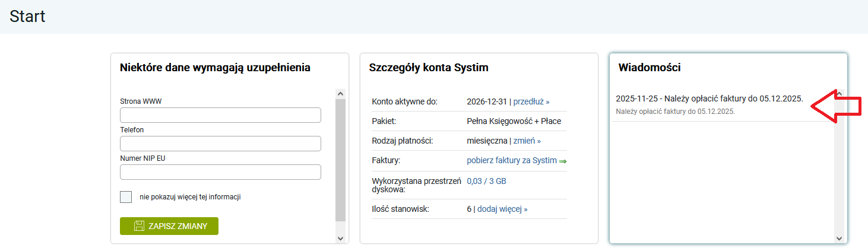This screenshot has width=868, height=251.
Task: Add workstations with 'dodaj więcej »' link
Action: coord(502,209)
